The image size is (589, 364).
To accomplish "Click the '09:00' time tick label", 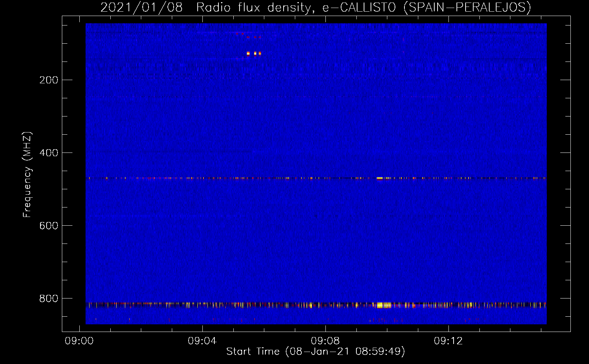I will click(79, 341).
